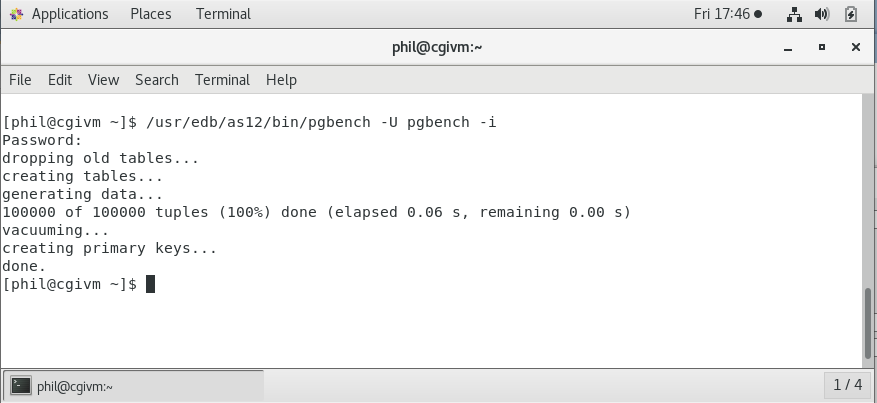
Task: Open the Search menu
Action: click(156, 80)
